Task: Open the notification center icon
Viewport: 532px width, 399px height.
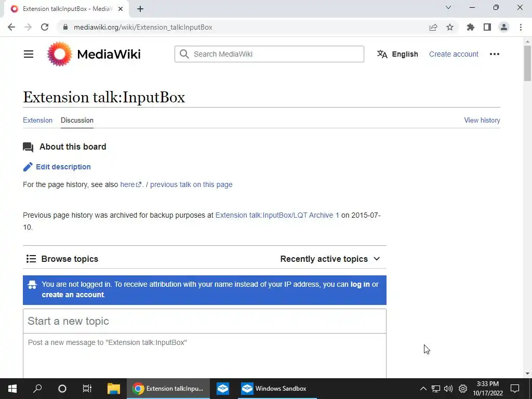Action: pyautogui.click(x=515, y=389)
